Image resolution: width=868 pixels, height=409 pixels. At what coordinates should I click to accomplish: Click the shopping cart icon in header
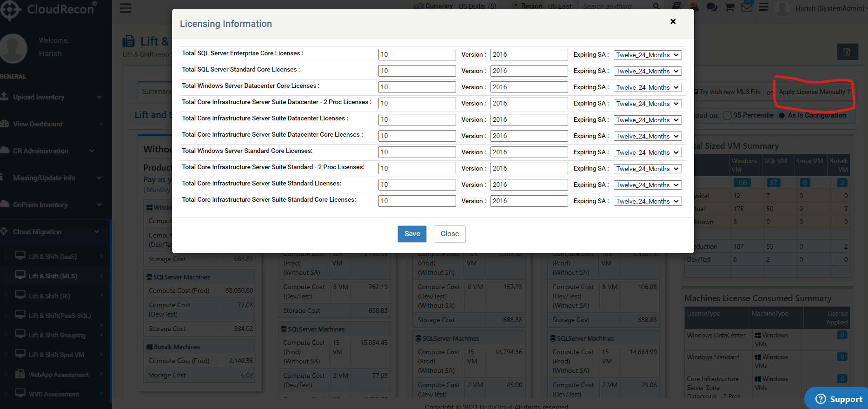pyautogui.click(x=729, y=7)
